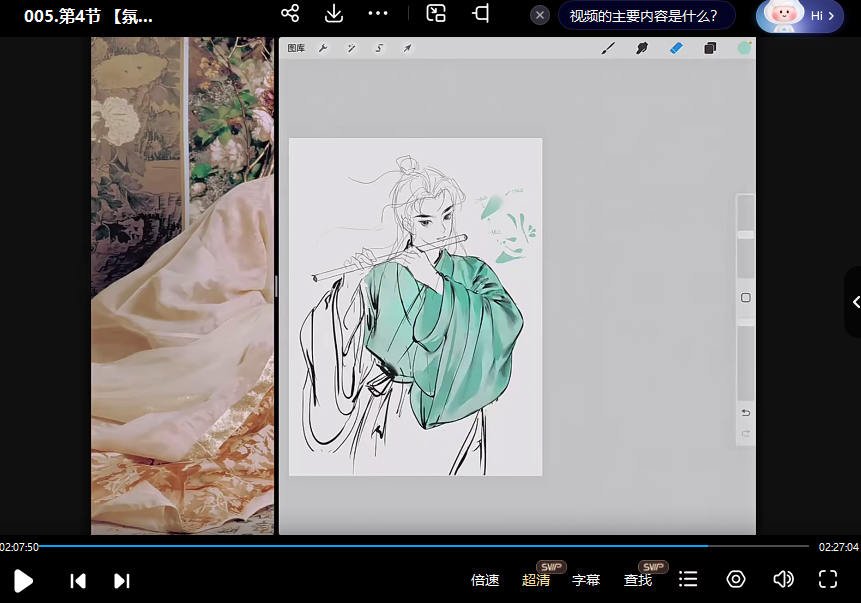
Task: Open the 倍速 playback speed menu
Action: [x=486, y=579]
